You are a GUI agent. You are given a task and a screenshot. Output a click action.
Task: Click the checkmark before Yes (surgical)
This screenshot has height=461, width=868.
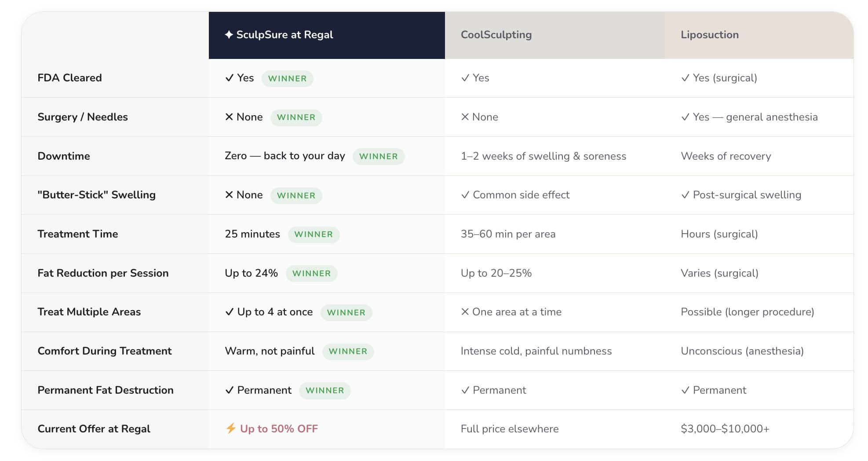click(x=685, y=78)
